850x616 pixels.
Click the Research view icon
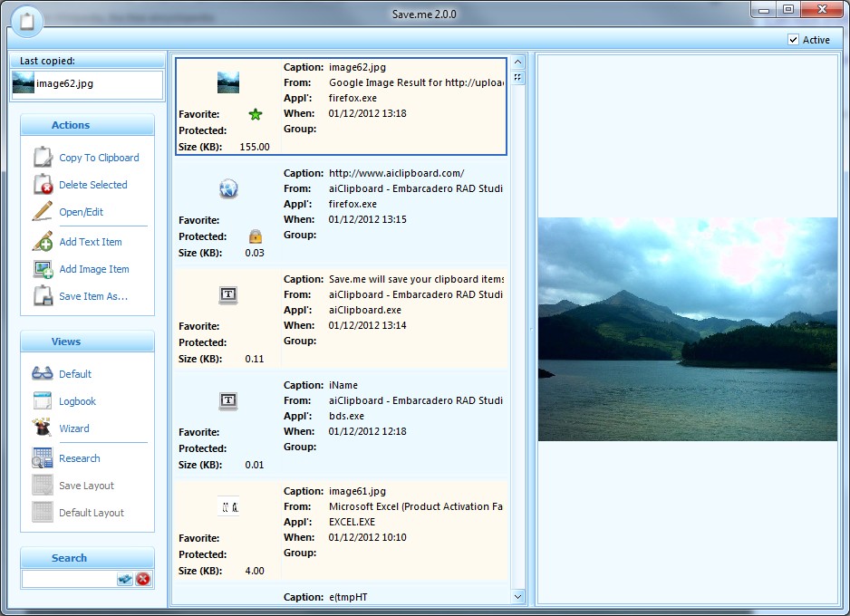43,458
